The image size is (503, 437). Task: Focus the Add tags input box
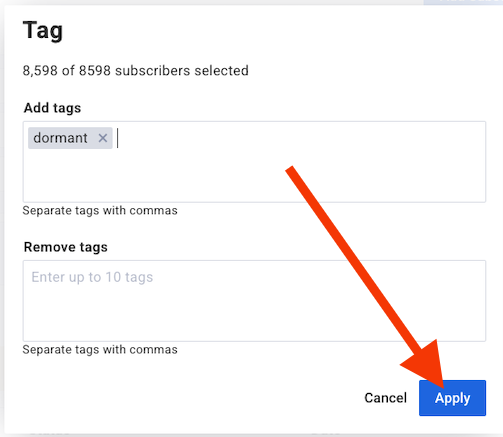(x=254, y=162)
